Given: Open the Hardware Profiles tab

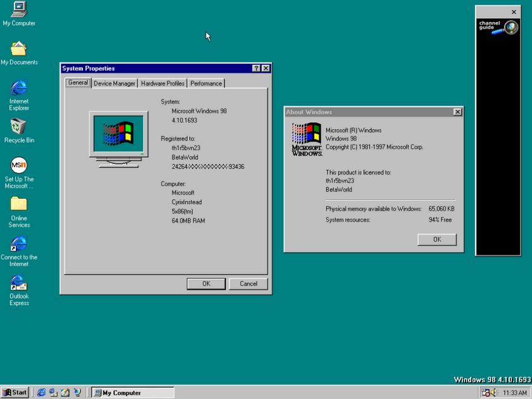Looking at the screenshot, I should coord(163,84).
